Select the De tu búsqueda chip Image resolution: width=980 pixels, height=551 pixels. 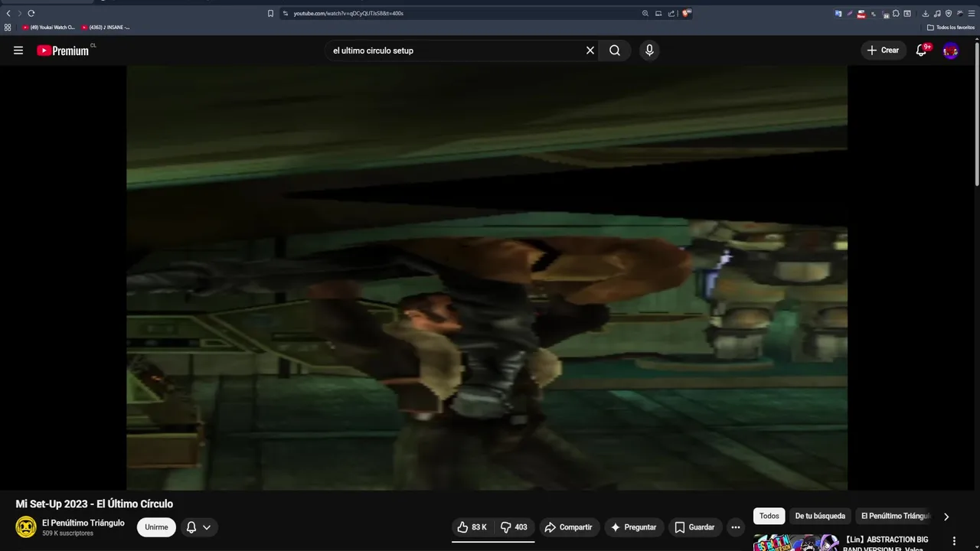[820, 516]
